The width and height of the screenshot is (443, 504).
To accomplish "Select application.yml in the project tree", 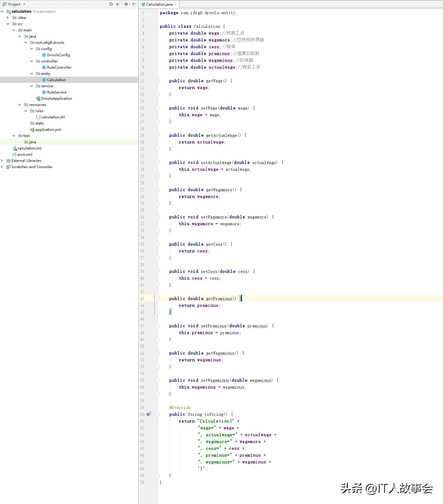I will pos(48,130).
